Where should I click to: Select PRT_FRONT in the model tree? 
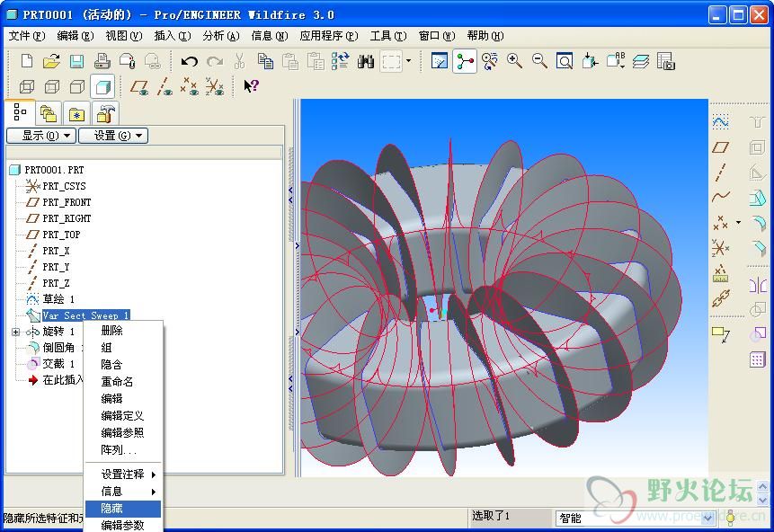tap(67, 202)
